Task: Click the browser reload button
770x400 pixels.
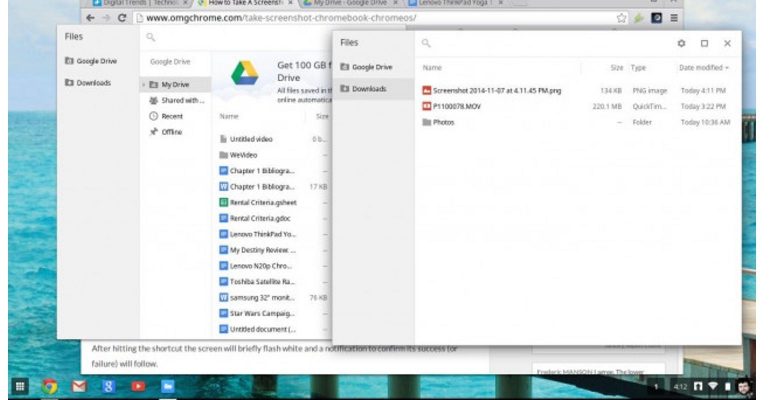Action: (122, 18)
